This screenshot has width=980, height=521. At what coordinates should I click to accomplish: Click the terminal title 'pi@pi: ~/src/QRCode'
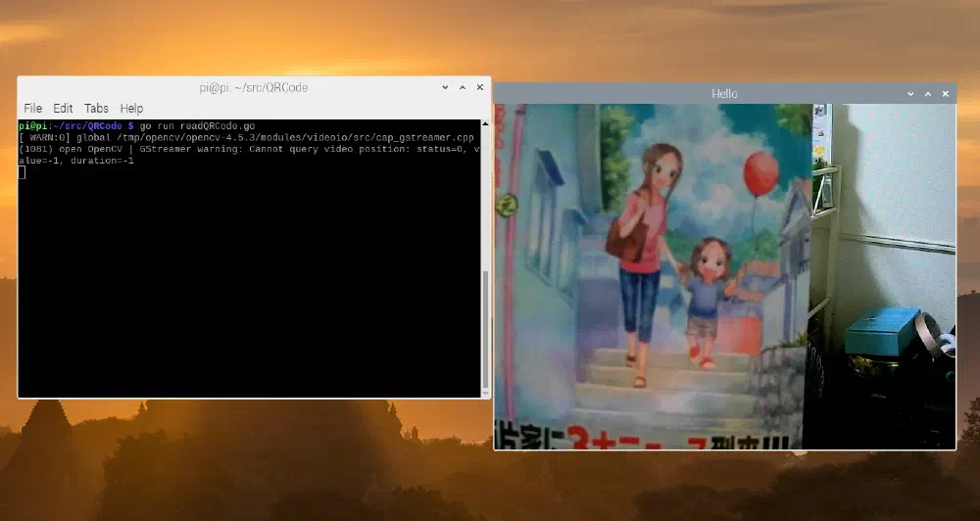tap(253, 87)
